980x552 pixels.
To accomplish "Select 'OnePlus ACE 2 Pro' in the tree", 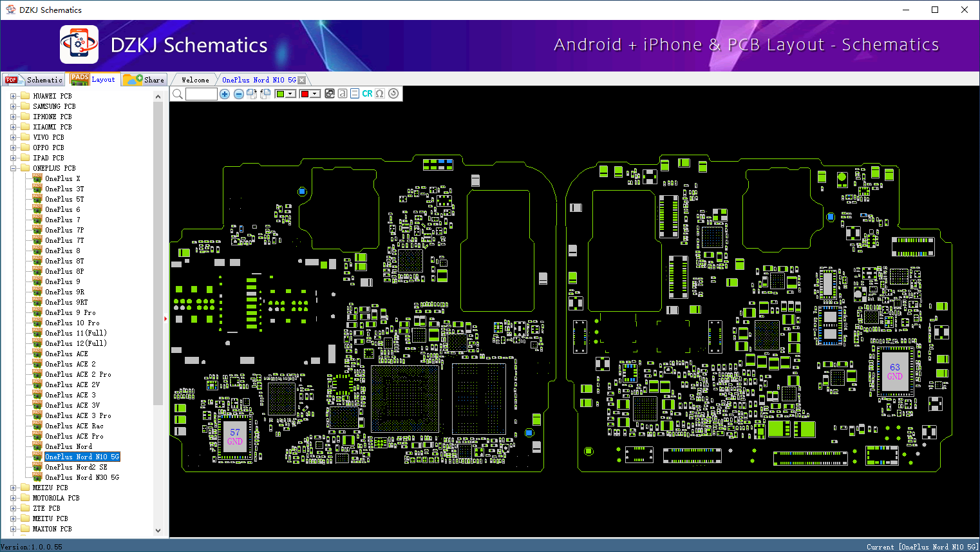I will pyautogui.click(x=78, y=374).
